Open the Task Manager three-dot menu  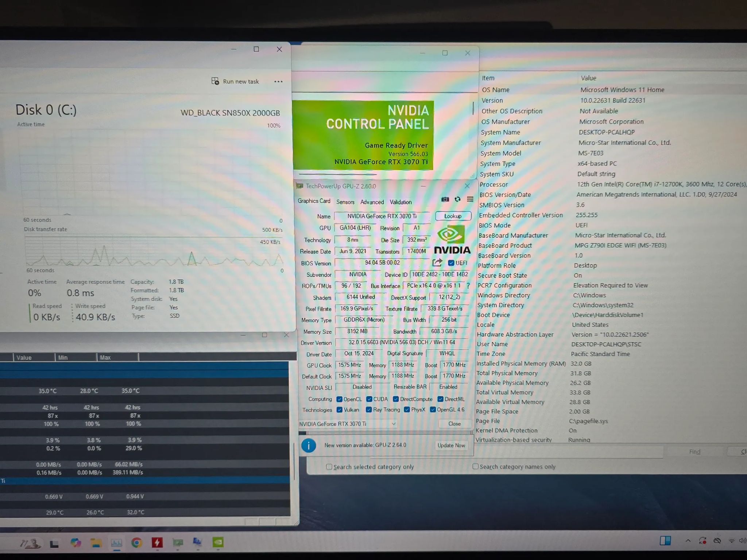(278, 82)
